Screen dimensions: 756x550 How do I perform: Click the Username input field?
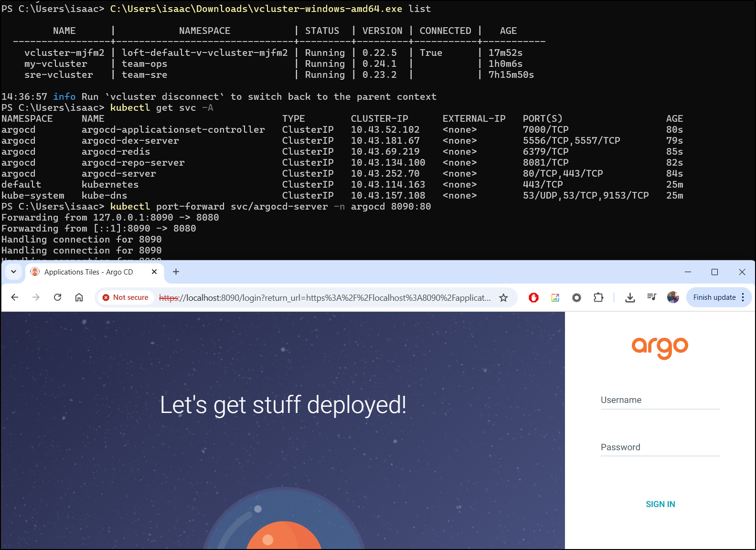click(x=660, y=400)
